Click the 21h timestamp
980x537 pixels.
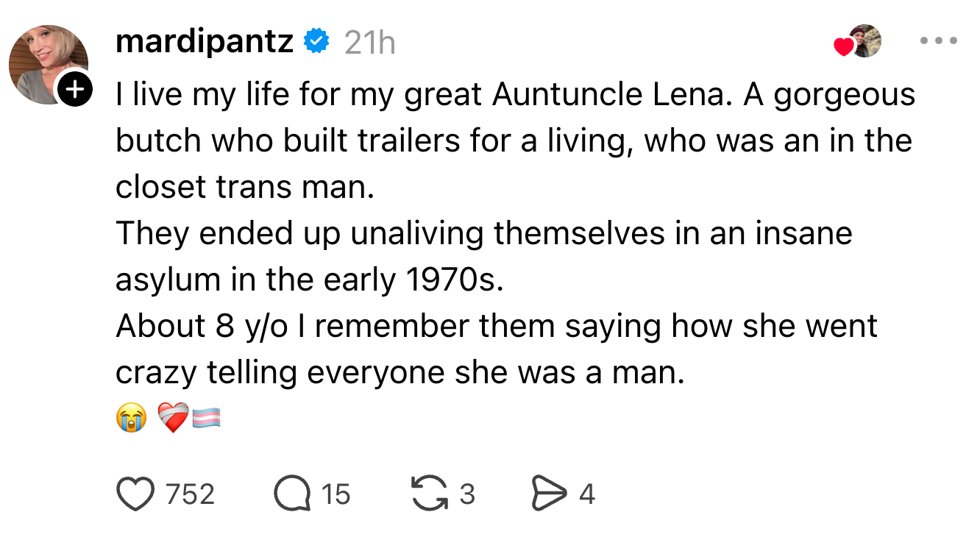369,43
